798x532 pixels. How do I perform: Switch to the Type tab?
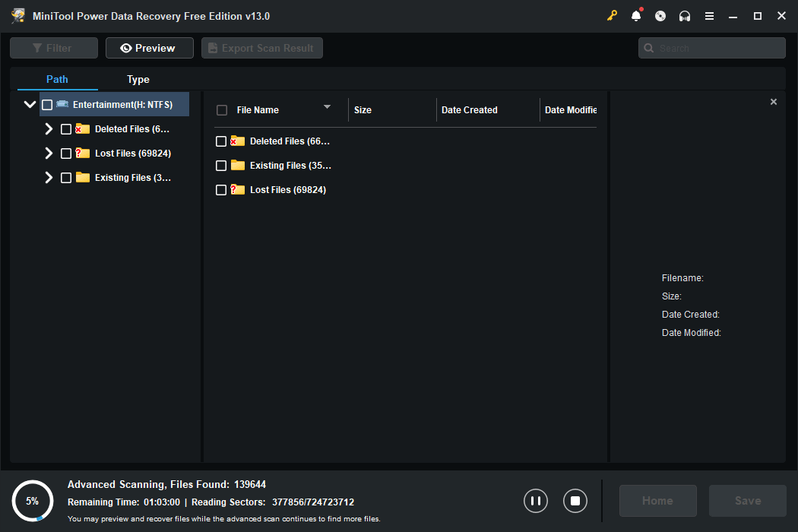(138, 79)
